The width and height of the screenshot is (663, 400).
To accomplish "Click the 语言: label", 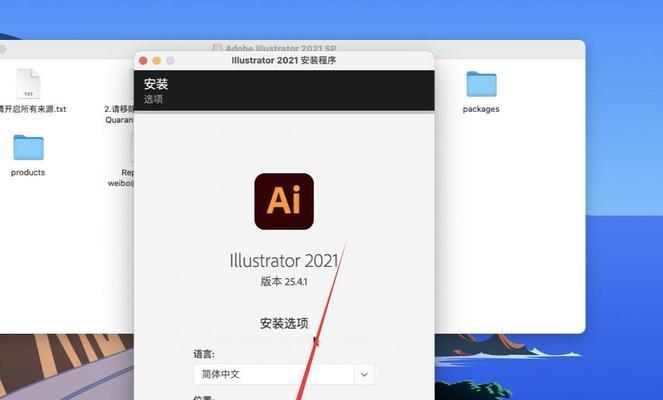I will pos(204,354).
